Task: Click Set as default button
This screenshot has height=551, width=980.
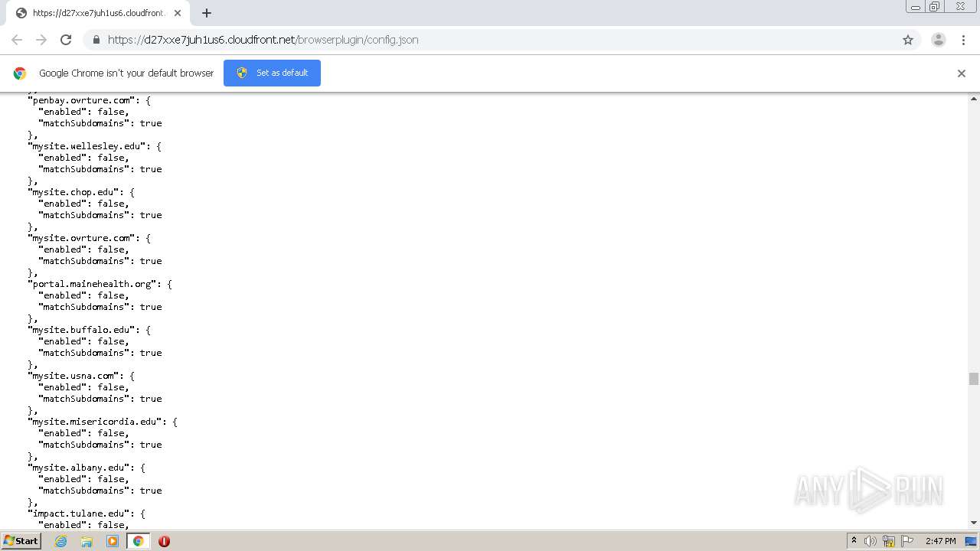Action: tap(272, 73)
